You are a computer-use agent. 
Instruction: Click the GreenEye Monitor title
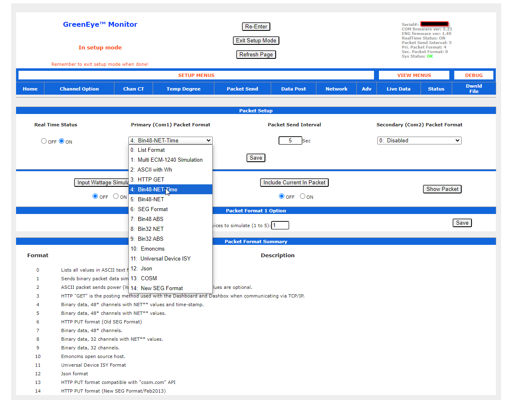(100, 25)
